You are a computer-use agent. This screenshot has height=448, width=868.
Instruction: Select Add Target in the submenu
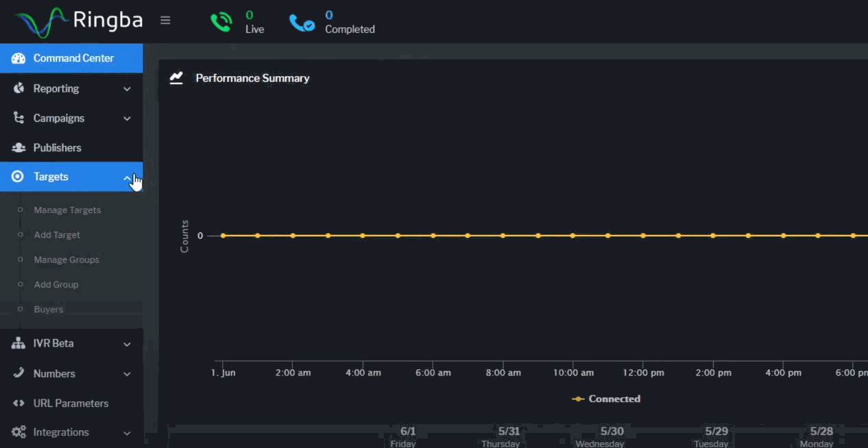(x=57, y=235)
